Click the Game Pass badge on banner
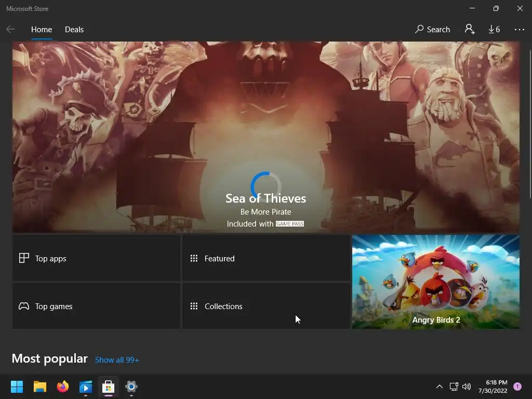This screenshot has height=399, width=532. [290, 224]
